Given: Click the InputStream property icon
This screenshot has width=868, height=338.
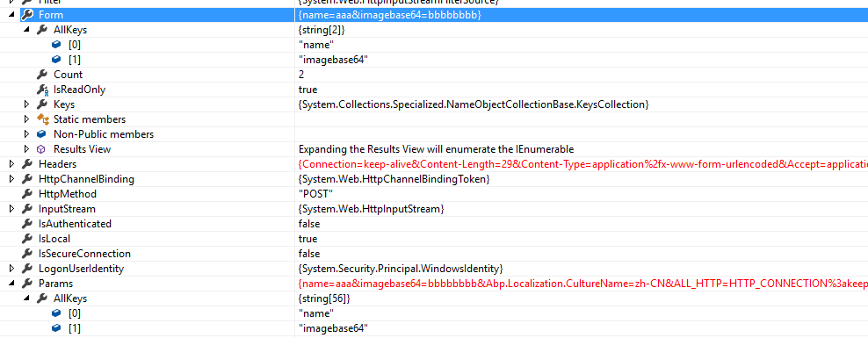Looking at the screenshot, I should (27, 209).
